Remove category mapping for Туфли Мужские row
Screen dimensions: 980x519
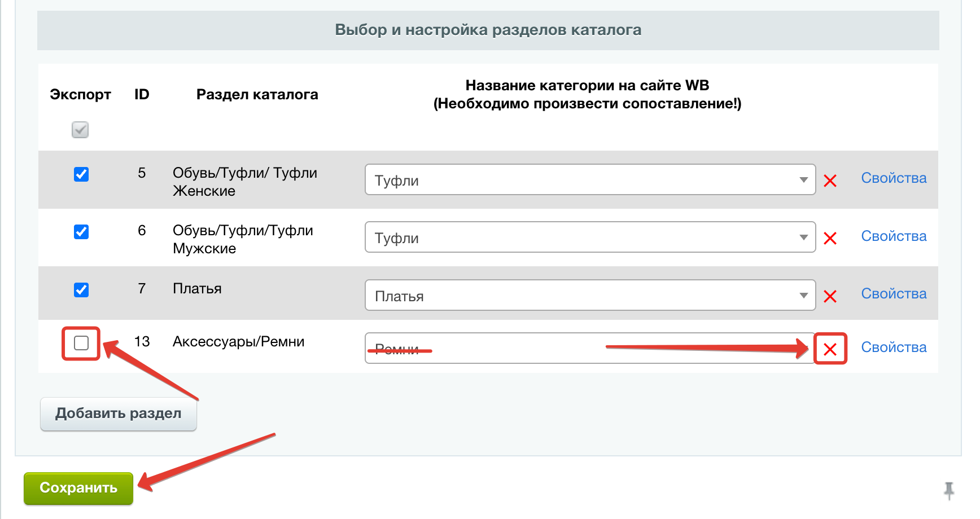point(830,239)
